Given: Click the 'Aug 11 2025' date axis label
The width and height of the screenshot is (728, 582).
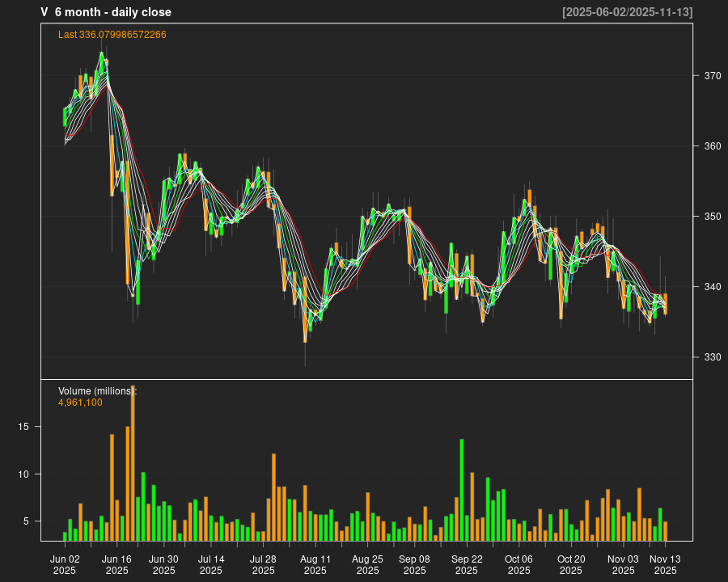Looking at the screenshot, I should 315,564.
